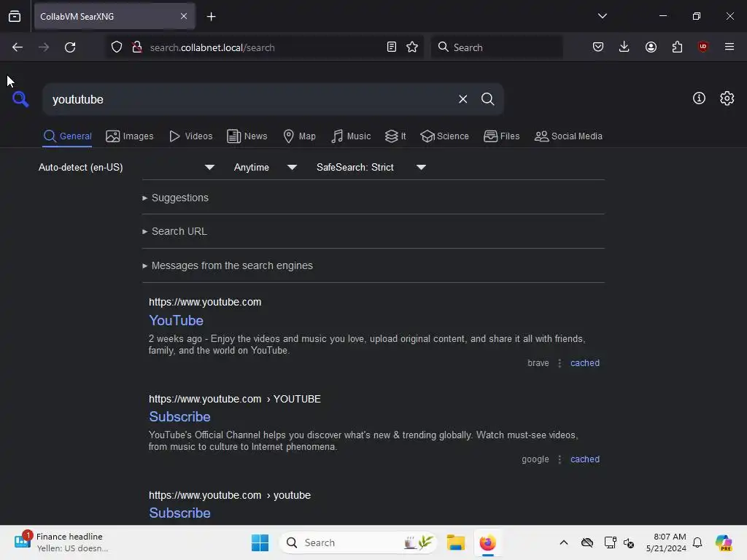Click the Firefox taskbar icon
Viewport: 747px width, 560px height.
pos(487,542)
